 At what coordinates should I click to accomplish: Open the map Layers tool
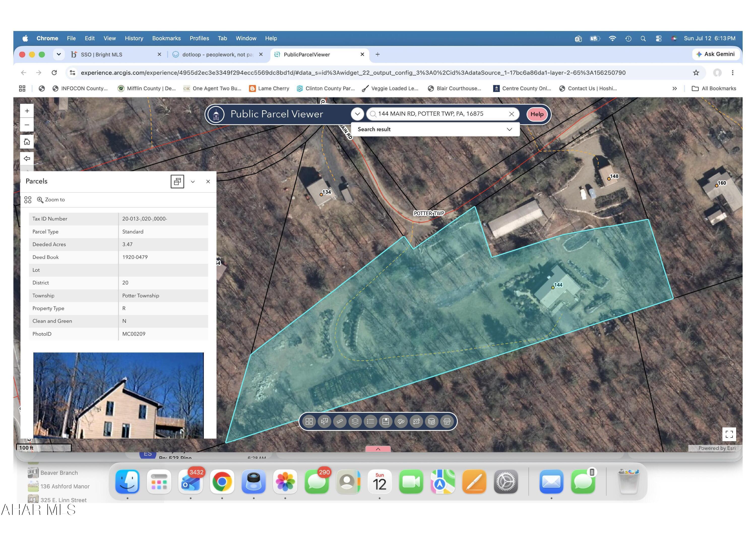[355, 421]
